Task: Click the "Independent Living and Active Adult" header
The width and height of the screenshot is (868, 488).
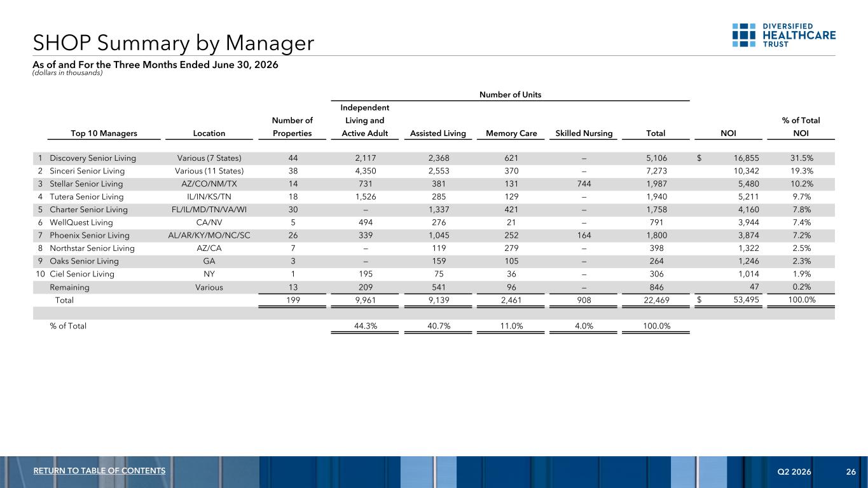Action: [366, 120]
